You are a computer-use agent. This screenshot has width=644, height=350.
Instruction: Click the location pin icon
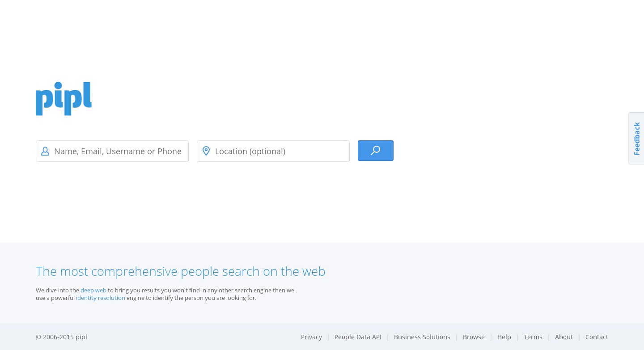click(206, 151)
